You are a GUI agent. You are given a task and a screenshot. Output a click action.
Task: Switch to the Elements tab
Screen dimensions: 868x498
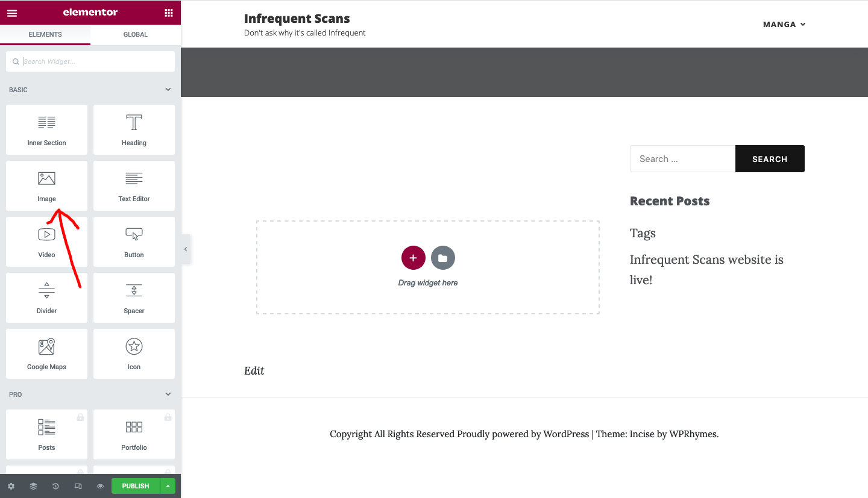(45, 34)
